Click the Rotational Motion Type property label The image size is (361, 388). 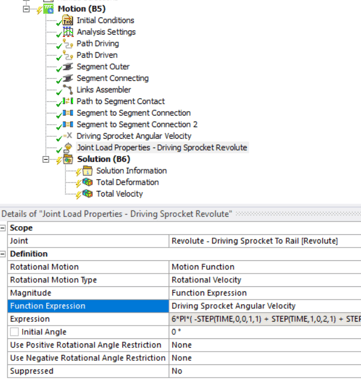[x=88, y=280]
